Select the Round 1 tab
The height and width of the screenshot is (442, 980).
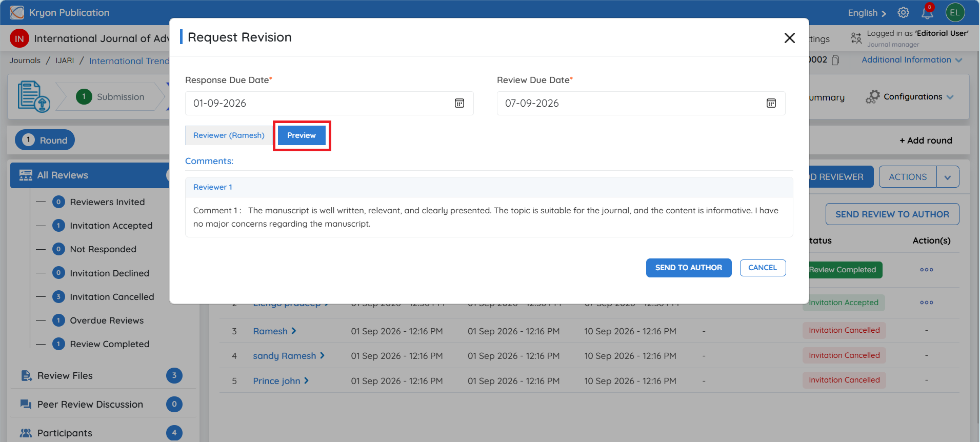[x=45, y=140]
